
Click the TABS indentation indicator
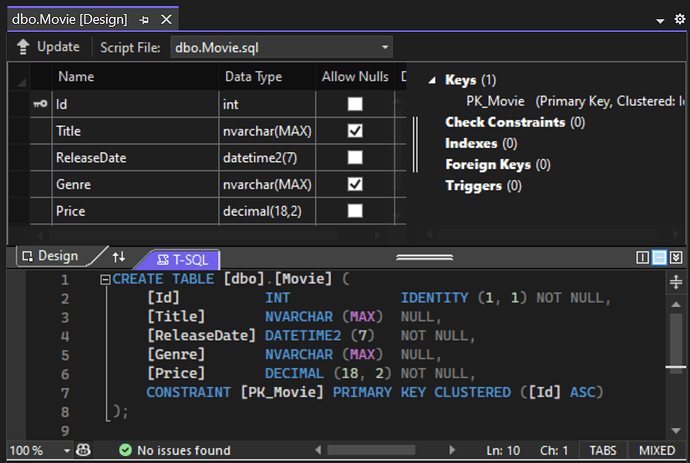tap(603, 450)
